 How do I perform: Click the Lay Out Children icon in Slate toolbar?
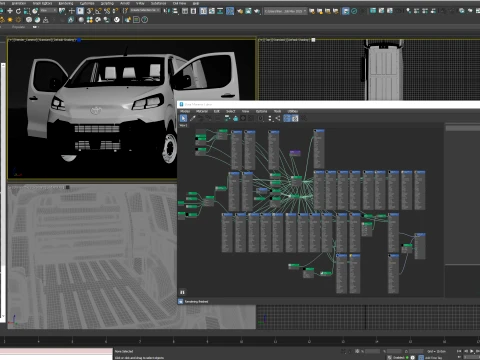[277, 118]
